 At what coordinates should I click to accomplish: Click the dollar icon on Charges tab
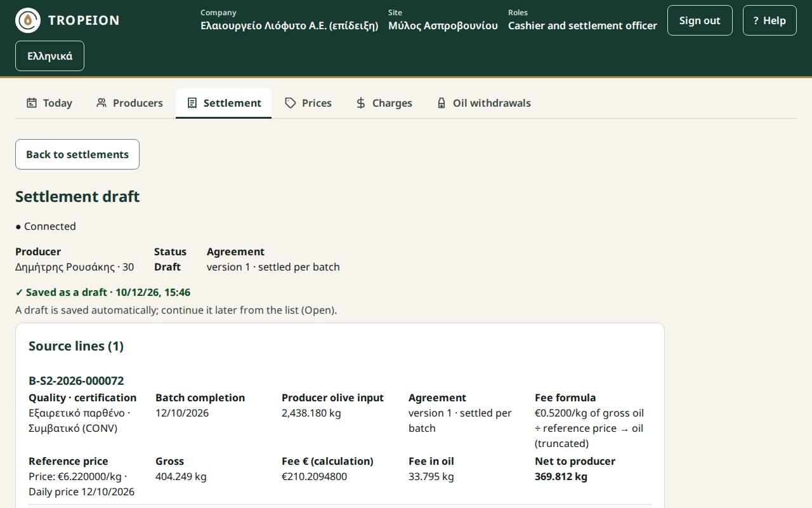361,103
